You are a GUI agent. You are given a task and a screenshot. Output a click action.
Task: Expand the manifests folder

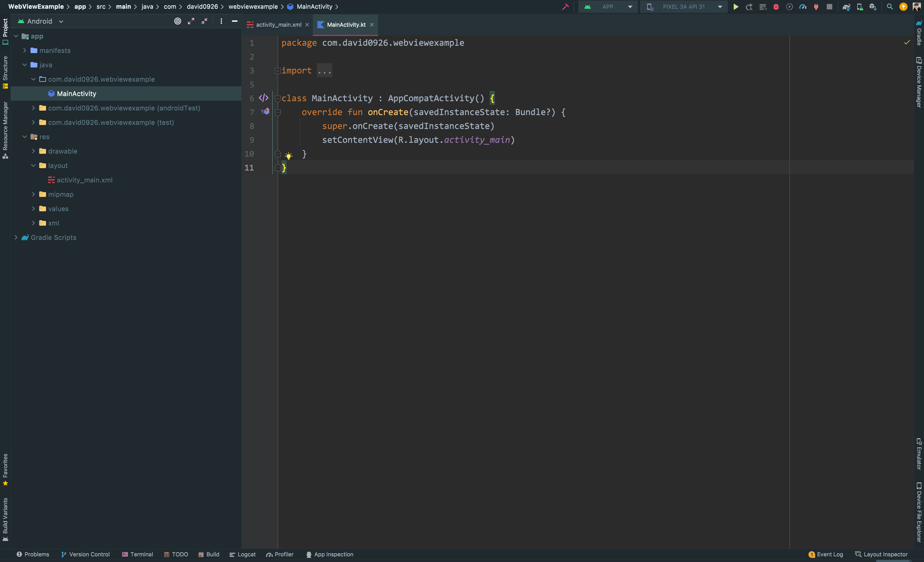coord(25,51)
